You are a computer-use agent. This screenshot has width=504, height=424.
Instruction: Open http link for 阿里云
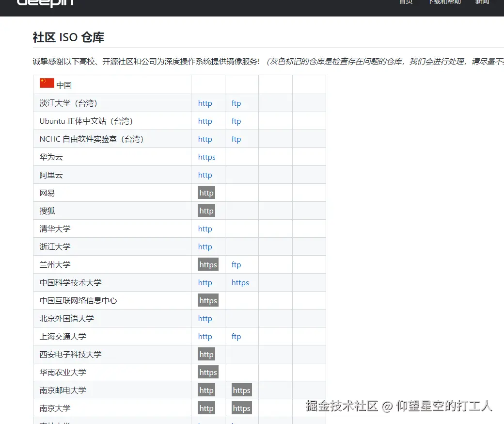tap(205, 175)
